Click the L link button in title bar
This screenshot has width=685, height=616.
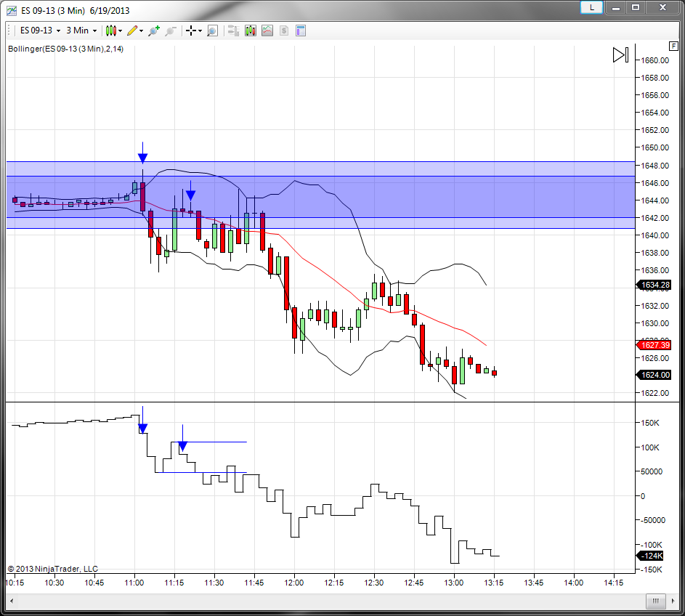(x=592, y=7)
